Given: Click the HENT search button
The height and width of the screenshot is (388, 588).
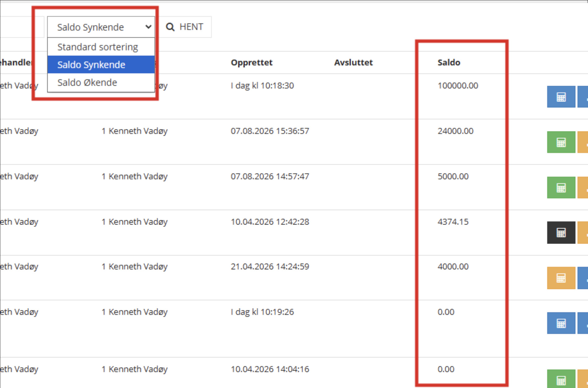Looking at the screenshot, I should tap(185, 27).
